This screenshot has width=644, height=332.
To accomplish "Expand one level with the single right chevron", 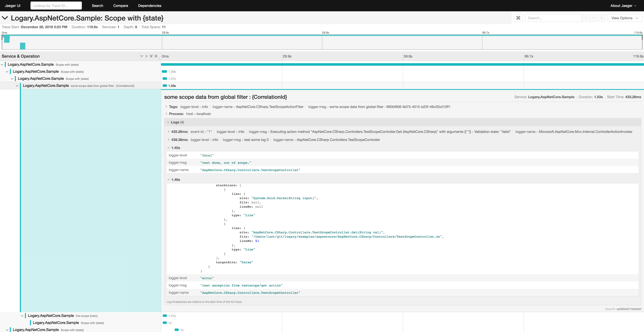I will (x=146, y=56).
